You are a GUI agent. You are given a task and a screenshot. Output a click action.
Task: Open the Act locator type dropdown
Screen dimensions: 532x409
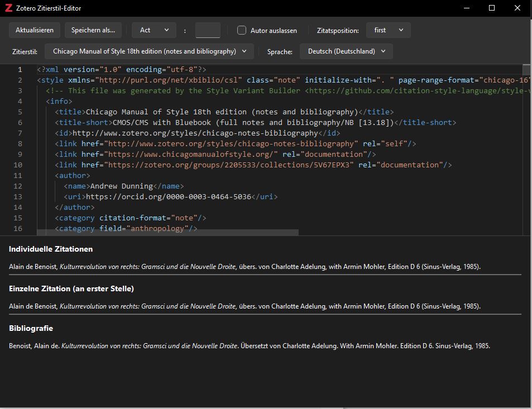(154, 30)
